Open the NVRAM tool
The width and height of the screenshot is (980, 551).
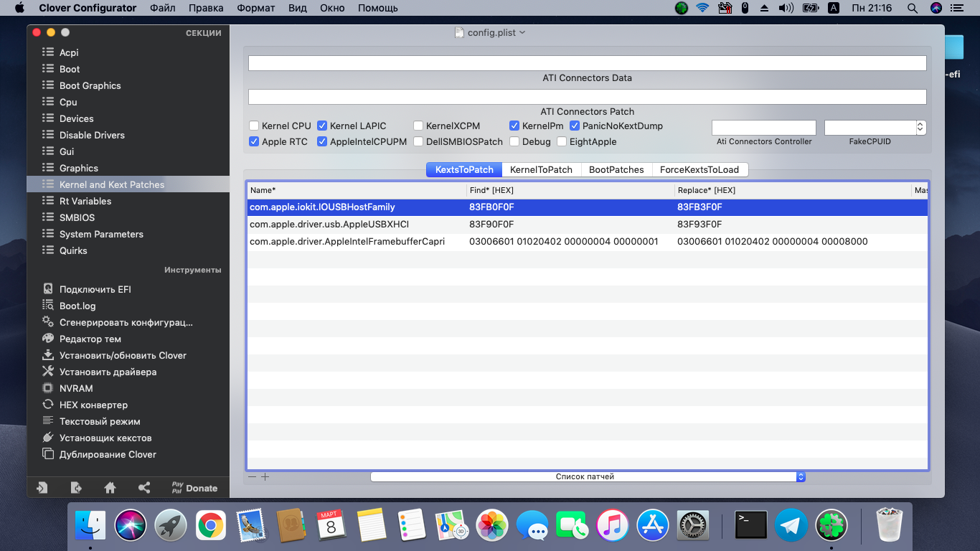[x=76, y=388]
